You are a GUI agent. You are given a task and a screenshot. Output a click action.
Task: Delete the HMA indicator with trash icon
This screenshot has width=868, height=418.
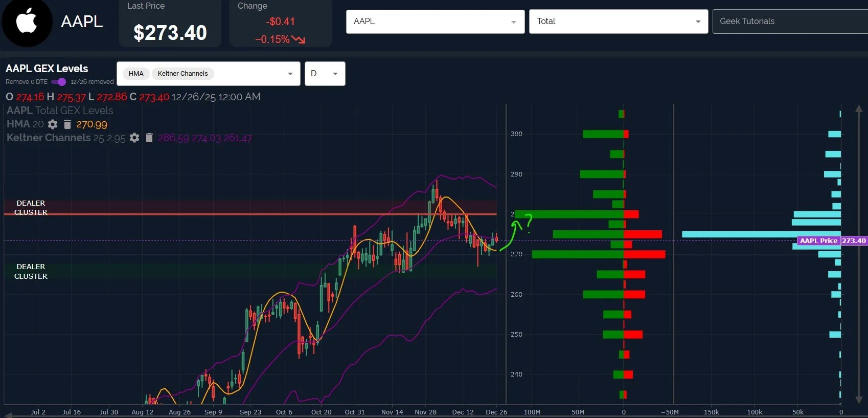point(67,124)
